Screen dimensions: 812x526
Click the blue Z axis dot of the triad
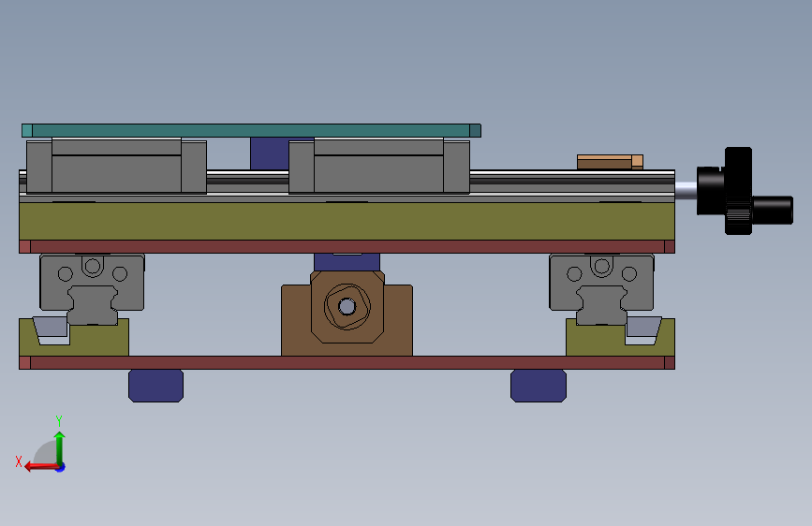pos(61,467)
